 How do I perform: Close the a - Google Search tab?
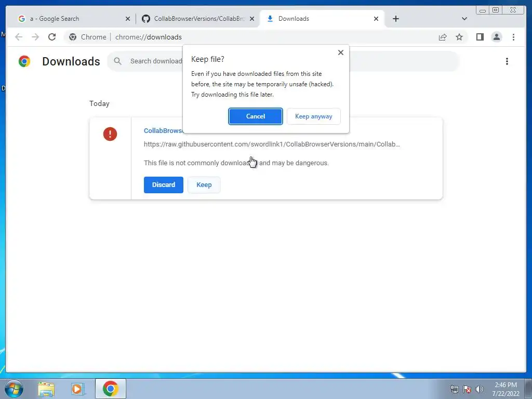point(128,19)
